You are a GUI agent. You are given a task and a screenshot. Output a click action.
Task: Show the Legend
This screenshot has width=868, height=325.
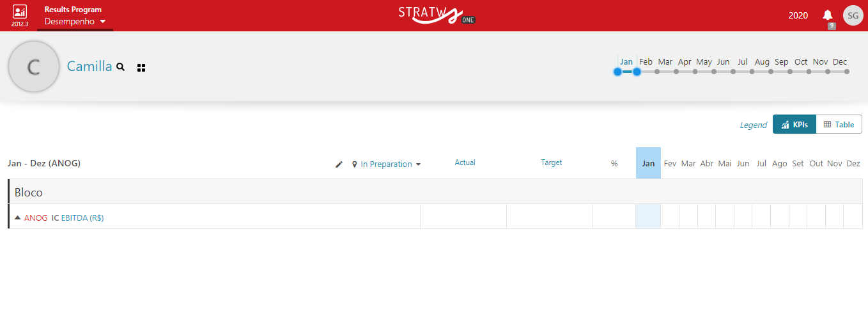tap(754, 125)
